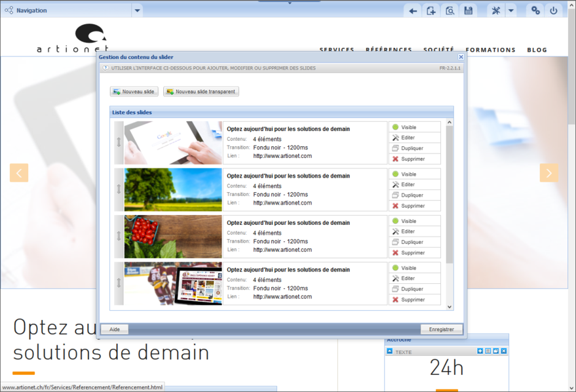Select the tomatoes slide thumbnail
The width and height of the screenshot is (576, 392).
[x=173, y=237]
